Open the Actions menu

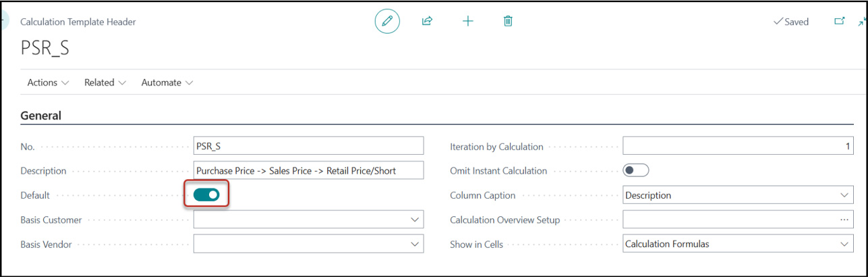coord(48,82)
